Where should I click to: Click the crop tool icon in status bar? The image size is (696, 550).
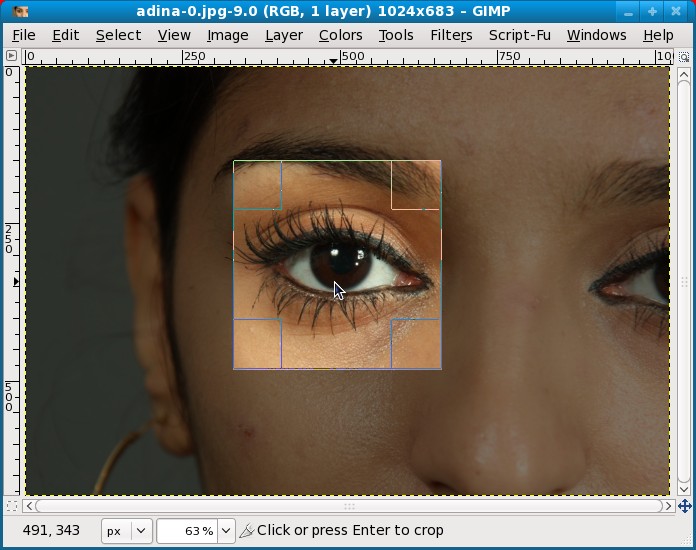pyautogui.click(x=246, y=530)
